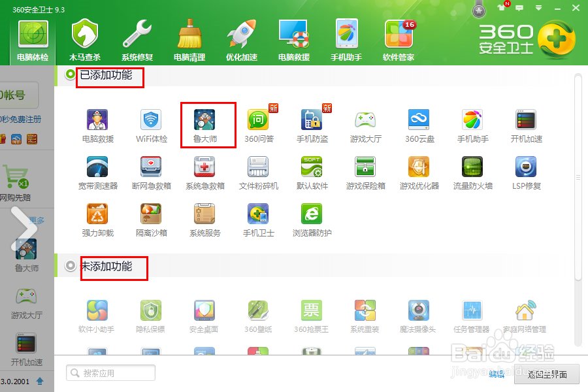This screenshot has width=588, height=392.
Task: Add 软件小助手 feature
Action: [97, 316]
